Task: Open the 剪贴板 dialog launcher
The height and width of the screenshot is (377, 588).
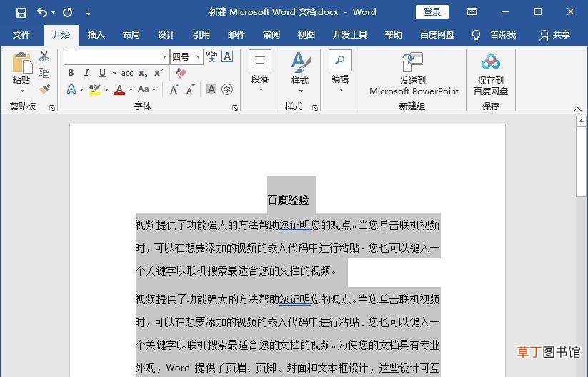Action: click(52, 108)
